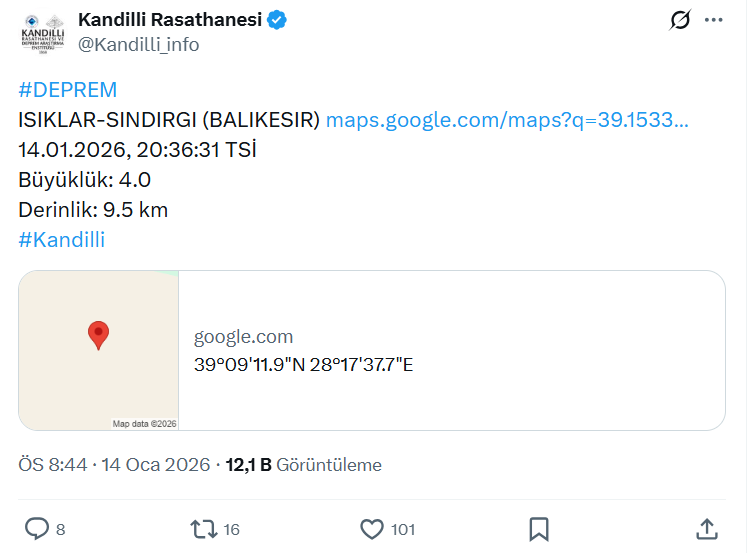Open the google.com coordinates card title
This screenshot has width=753, height=553.
pyautogui.click(x=243, y=337)
